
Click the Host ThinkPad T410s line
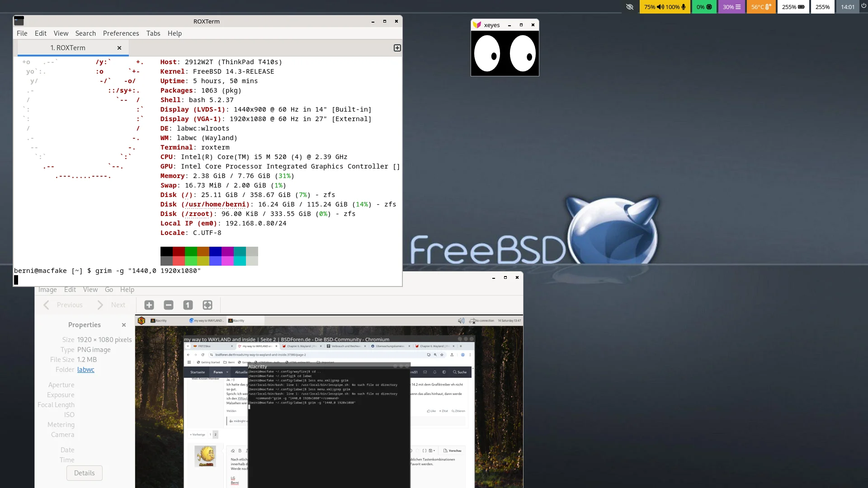(x=221, y=62)
